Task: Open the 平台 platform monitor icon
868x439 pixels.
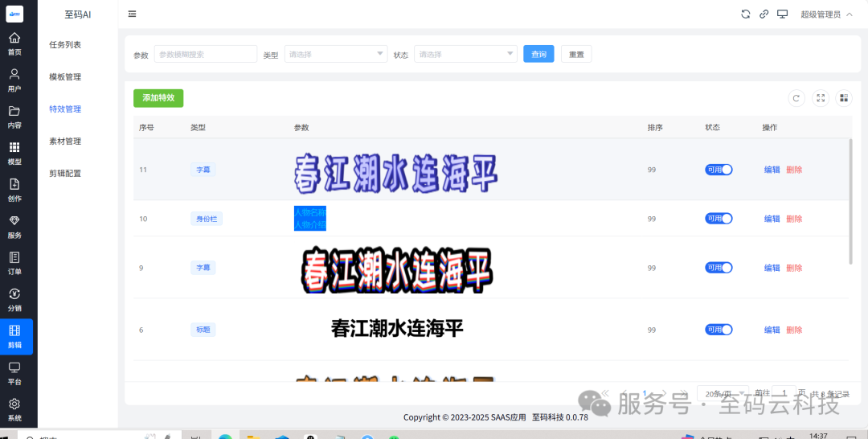Action: [14, 373]
